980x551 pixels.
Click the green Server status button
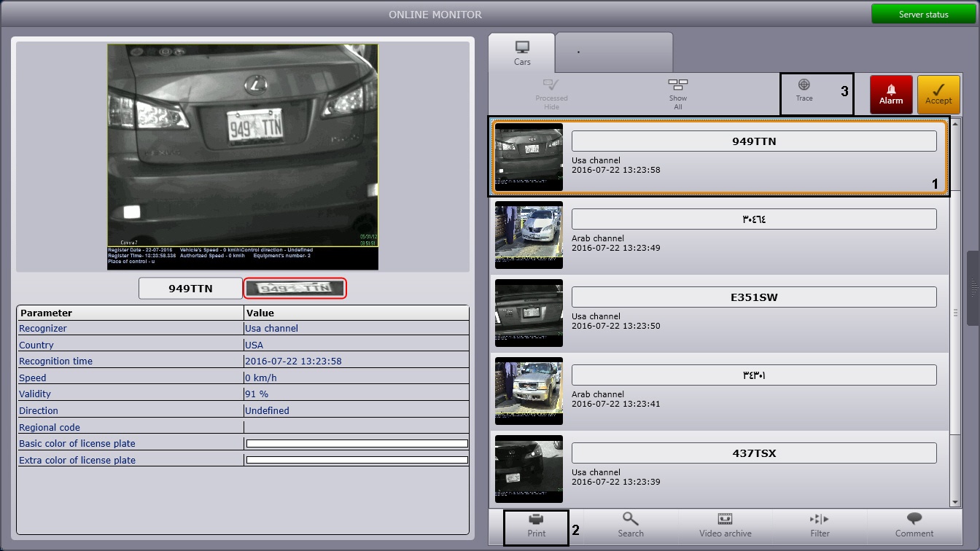[923, 14]
